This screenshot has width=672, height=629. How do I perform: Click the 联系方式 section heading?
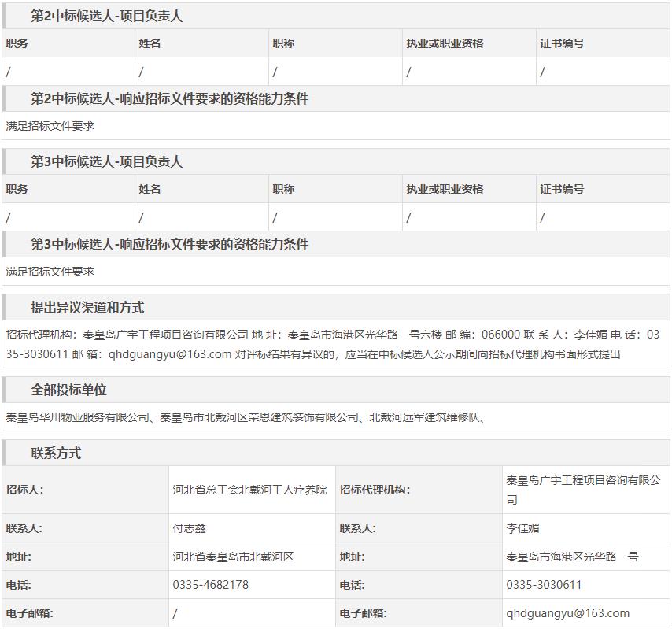pos(56,453)
